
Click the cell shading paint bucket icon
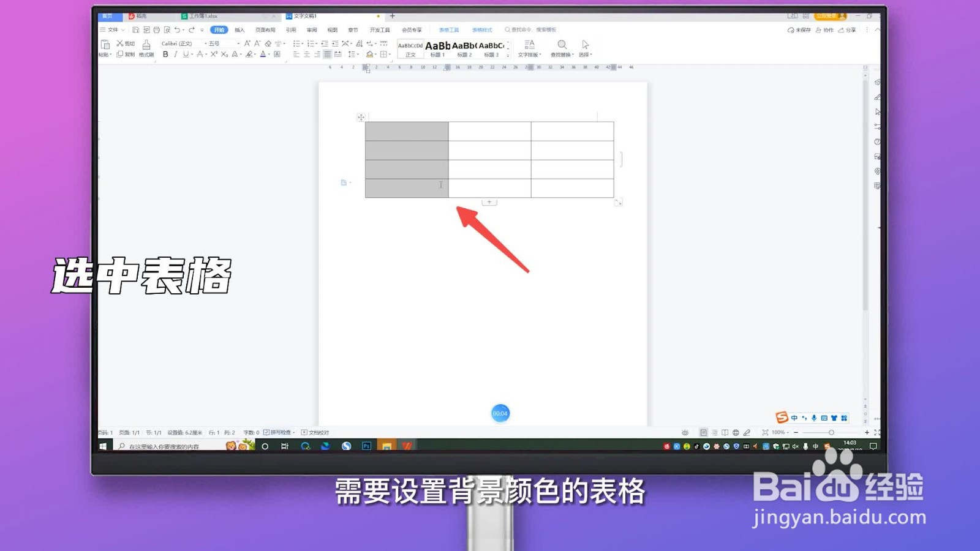[369, 54]
